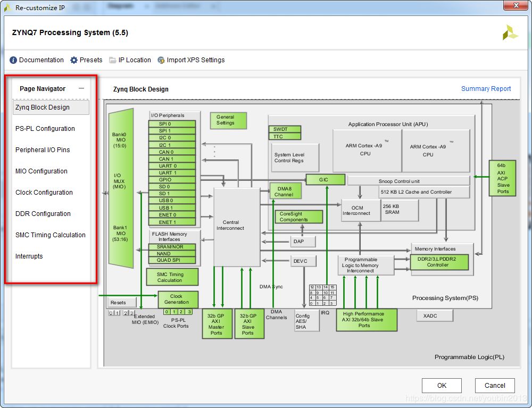Click the USB 0 peripheral block

pyautogui.click(x=172, y=201)
